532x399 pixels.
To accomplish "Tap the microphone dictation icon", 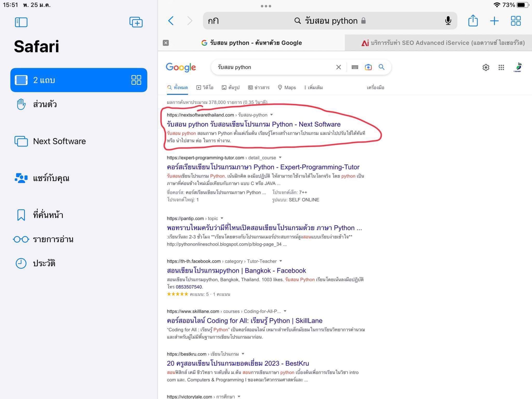I will pyautogui.click(x=448, y=21).
